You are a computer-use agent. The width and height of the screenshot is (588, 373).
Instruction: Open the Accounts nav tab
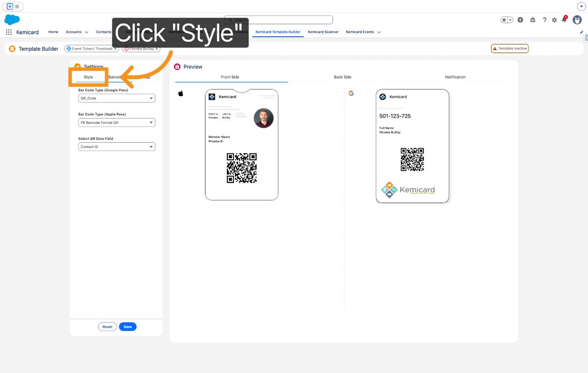[x=73, y=32]
